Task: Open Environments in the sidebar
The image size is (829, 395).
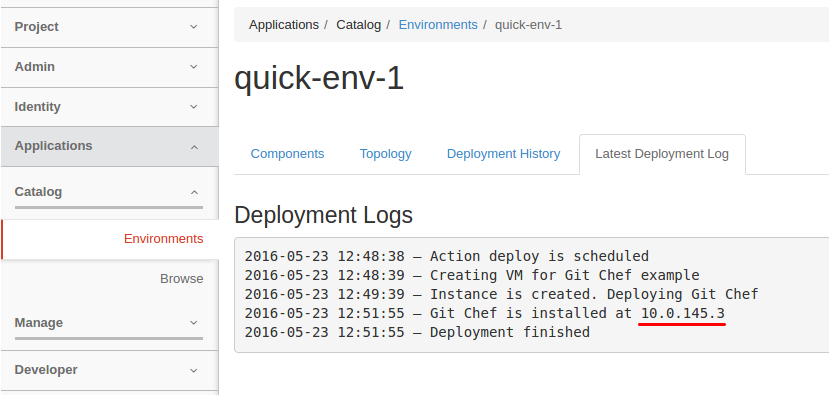Action: 163,239
